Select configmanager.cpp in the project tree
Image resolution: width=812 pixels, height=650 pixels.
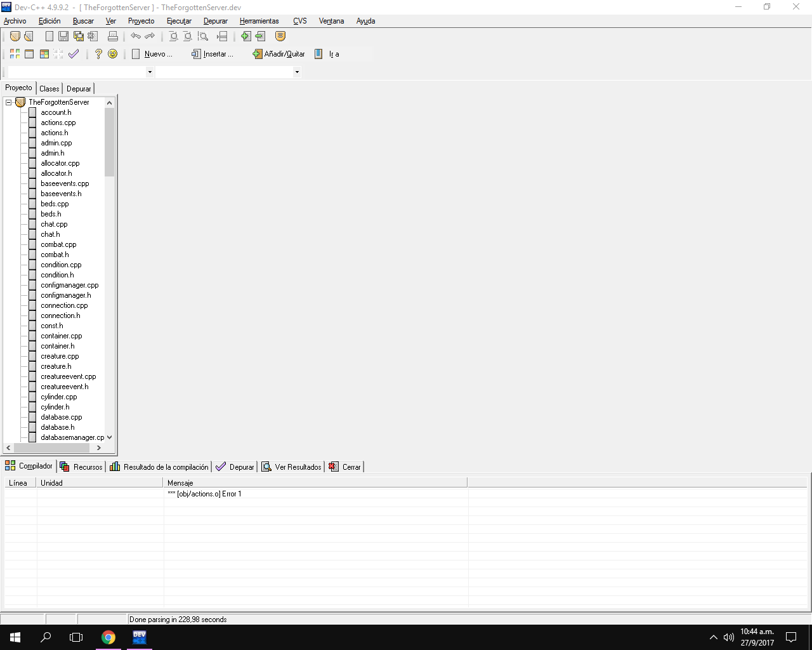[70, 285]
